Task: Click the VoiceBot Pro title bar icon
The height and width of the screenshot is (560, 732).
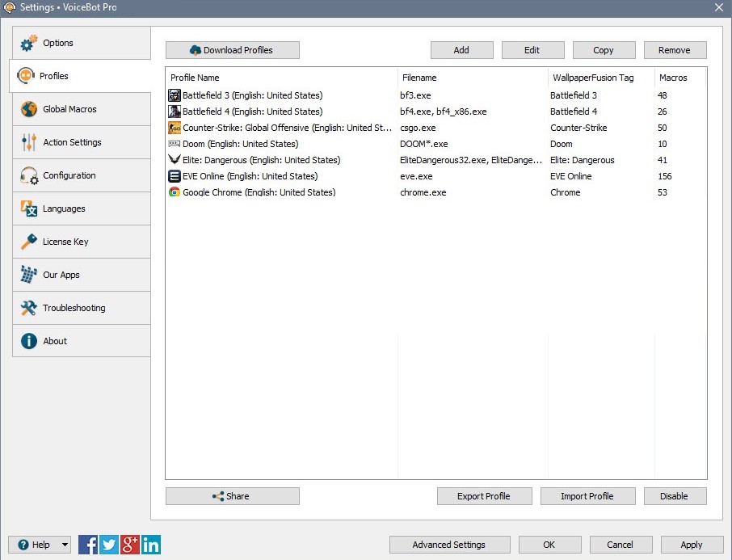Action: (x=9, y=7)
